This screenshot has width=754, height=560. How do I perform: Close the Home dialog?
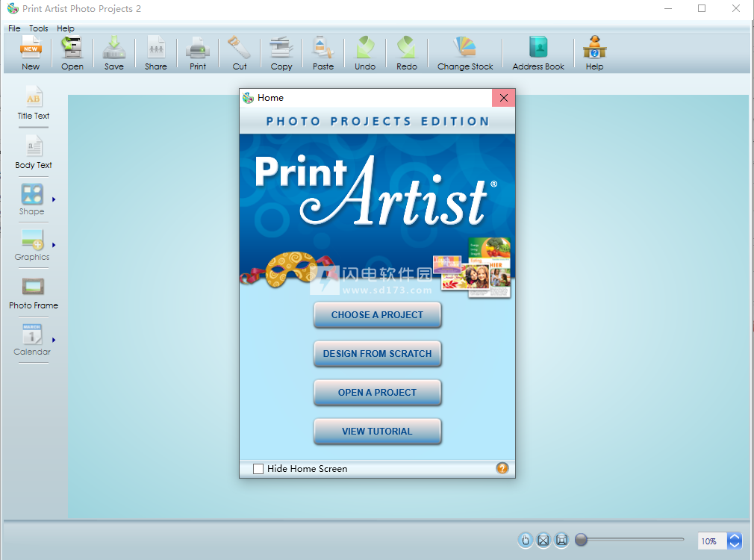503,98
